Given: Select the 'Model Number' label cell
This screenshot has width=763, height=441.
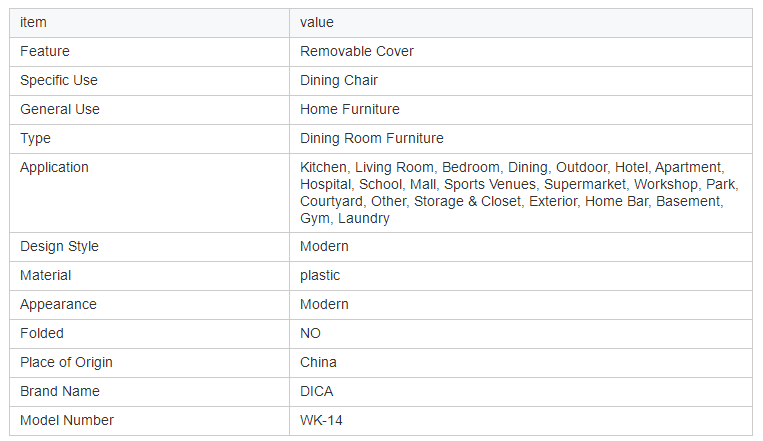Looking at the screenshot, I should (x=149, y=421).
